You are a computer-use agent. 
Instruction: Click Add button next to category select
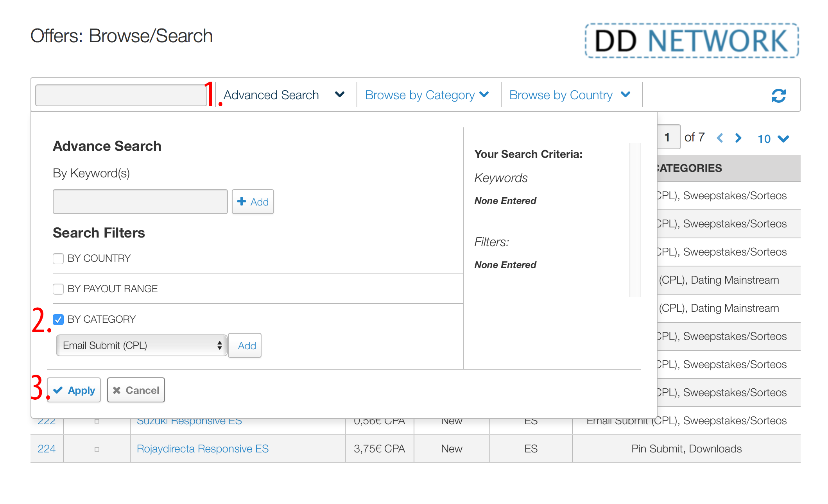[x=245, y=345]
